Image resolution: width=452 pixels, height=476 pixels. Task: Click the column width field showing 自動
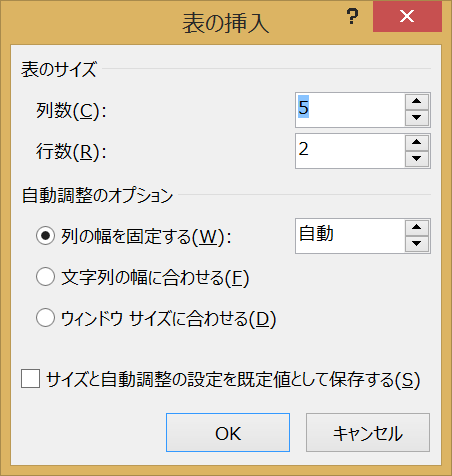(350, 236)
